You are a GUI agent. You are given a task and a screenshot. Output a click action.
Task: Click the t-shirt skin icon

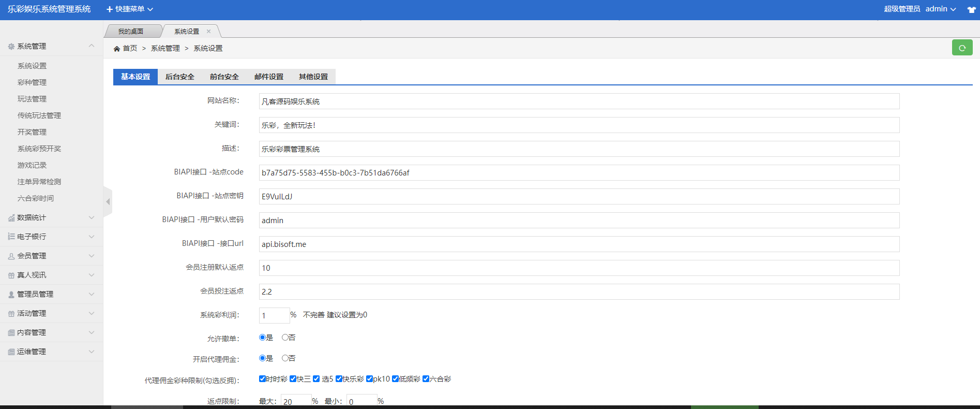tap(971, 9)
